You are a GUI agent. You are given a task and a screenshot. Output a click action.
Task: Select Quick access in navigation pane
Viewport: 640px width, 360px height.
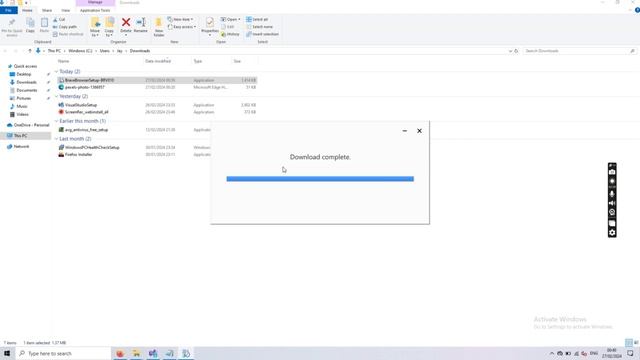click(x=25, y=66)
